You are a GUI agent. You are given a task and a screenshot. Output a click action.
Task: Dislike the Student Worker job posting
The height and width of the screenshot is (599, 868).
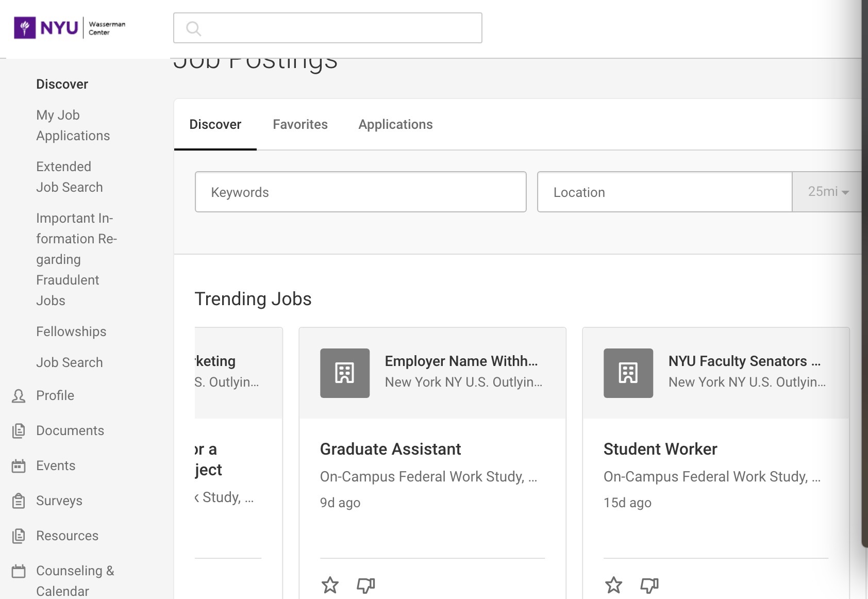coord(649,585)
